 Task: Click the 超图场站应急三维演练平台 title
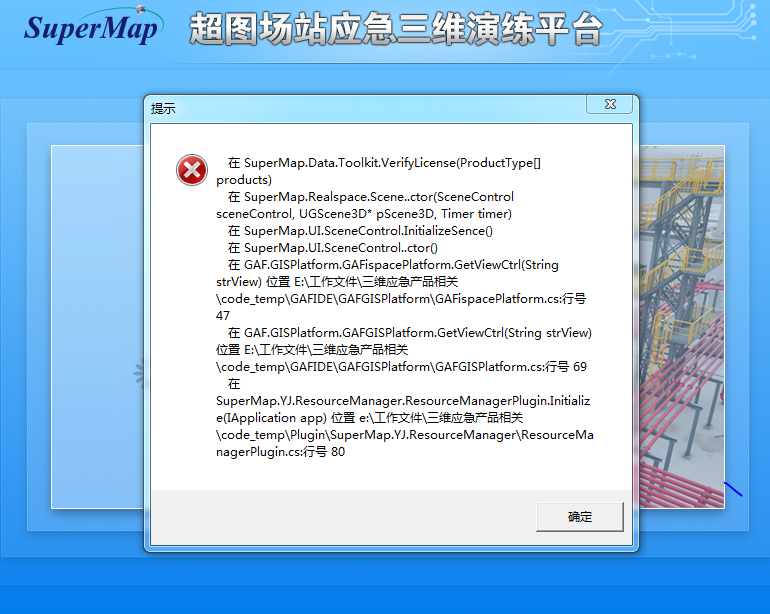396,29
